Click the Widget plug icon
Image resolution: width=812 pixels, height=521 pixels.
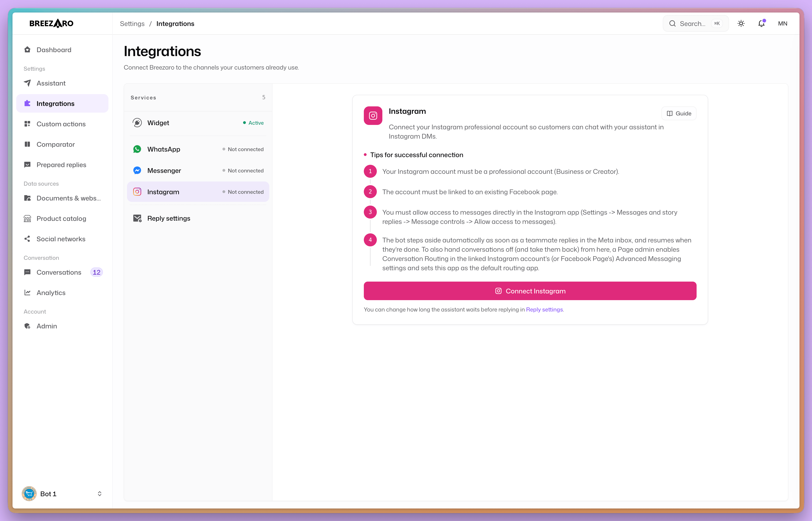click(x=137, y=122)
